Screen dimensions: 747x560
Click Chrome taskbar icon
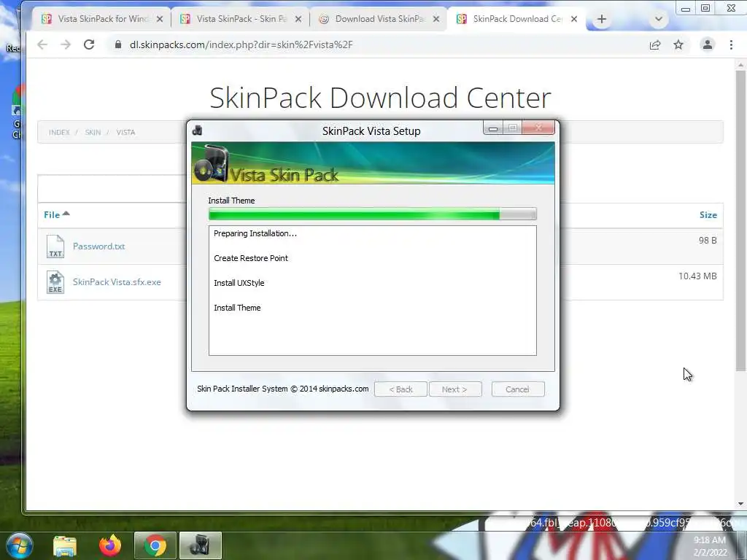pyautogui.click(x=155, y=545)
